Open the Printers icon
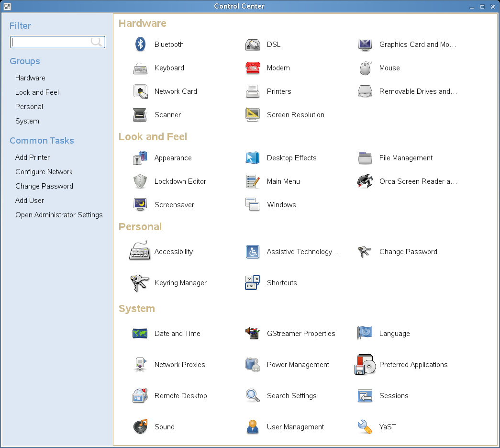 pos(253,91)
